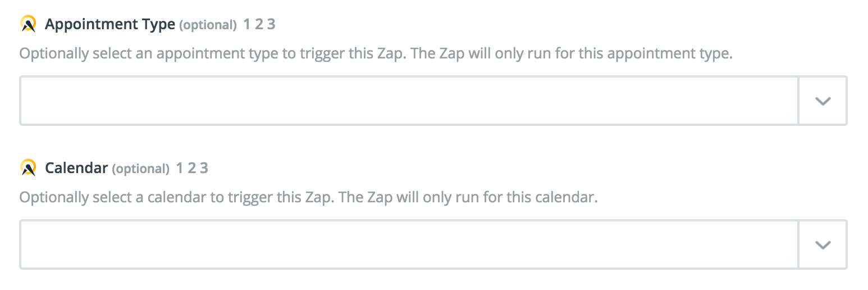Screen dimensions: 868x290
Task: Click digit 1 in Appointment Type's 123 indicator
Action: coord(247,24)
